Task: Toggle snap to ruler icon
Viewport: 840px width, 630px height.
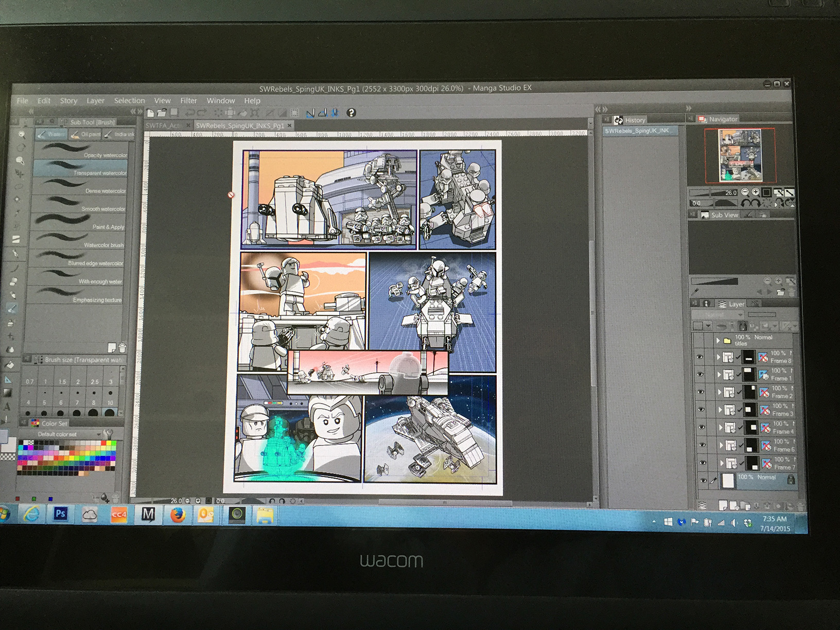Action: (x=310, y=113)
